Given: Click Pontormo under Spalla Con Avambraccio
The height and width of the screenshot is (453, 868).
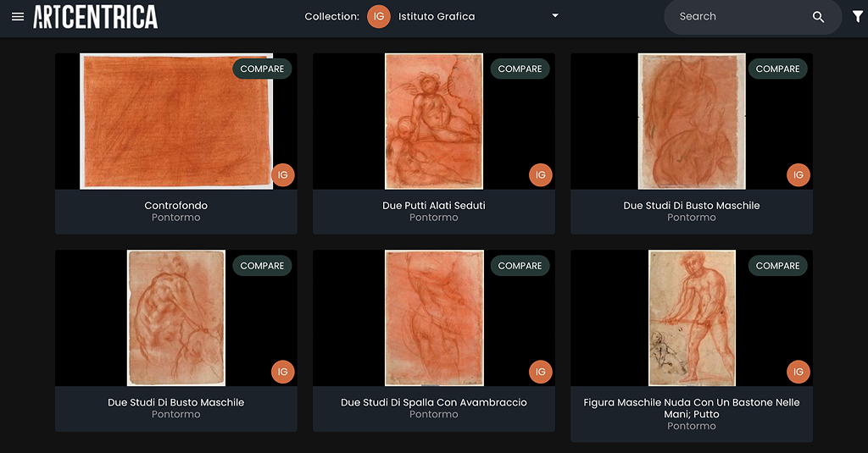Looking at the screenshot, I should [434, 414].
